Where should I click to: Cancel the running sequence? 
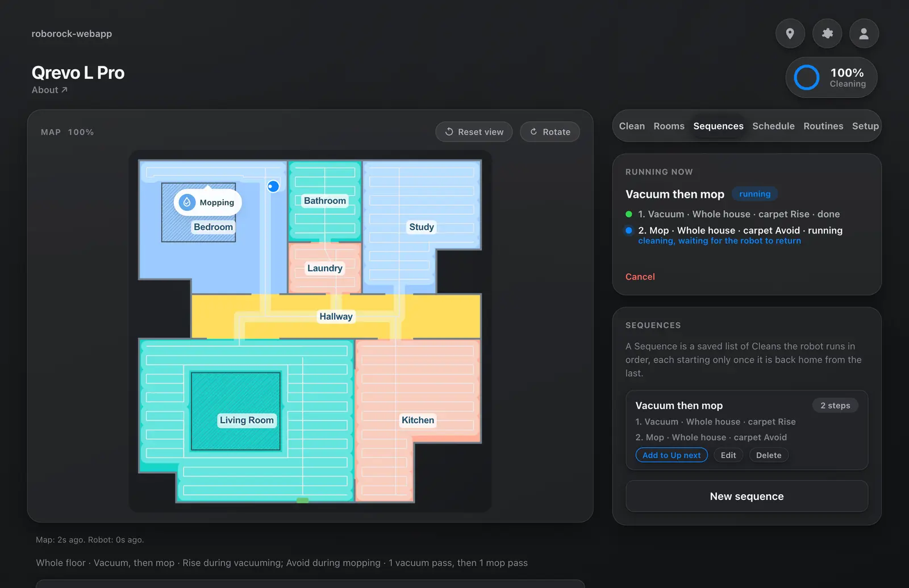[640, 277]
